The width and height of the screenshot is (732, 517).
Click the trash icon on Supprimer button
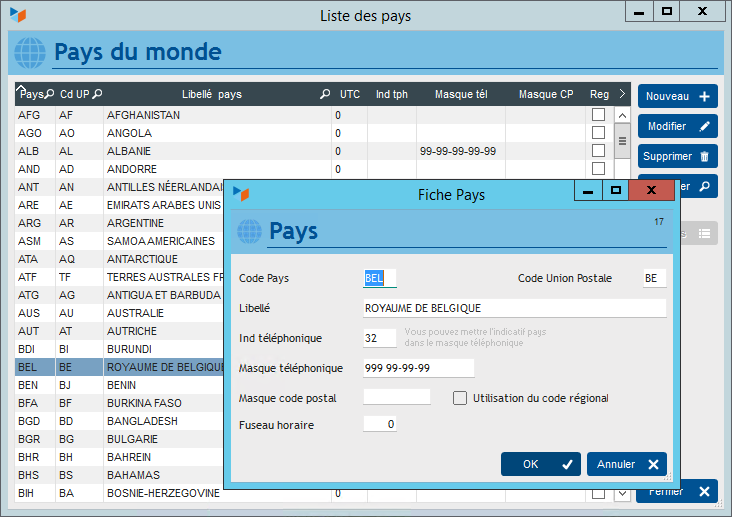tap(705, 157)
